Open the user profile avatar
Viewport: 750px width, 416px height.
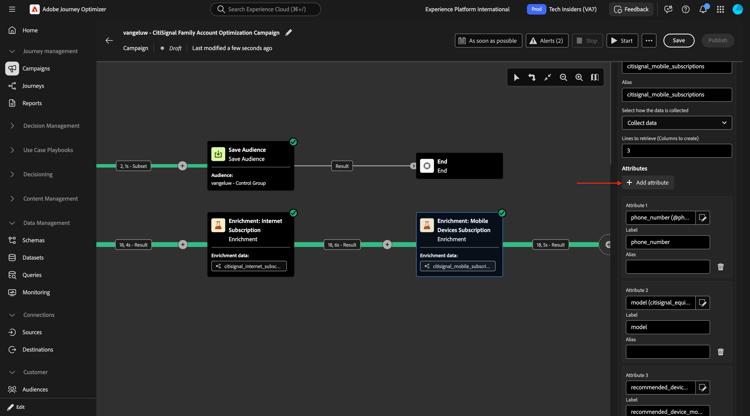point(738,9)
